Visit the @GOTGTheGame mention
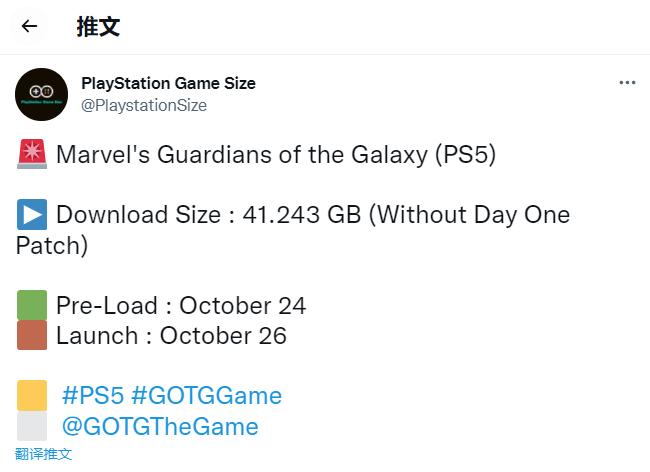Viewport: 650px width, 472px height. [160, 427]
